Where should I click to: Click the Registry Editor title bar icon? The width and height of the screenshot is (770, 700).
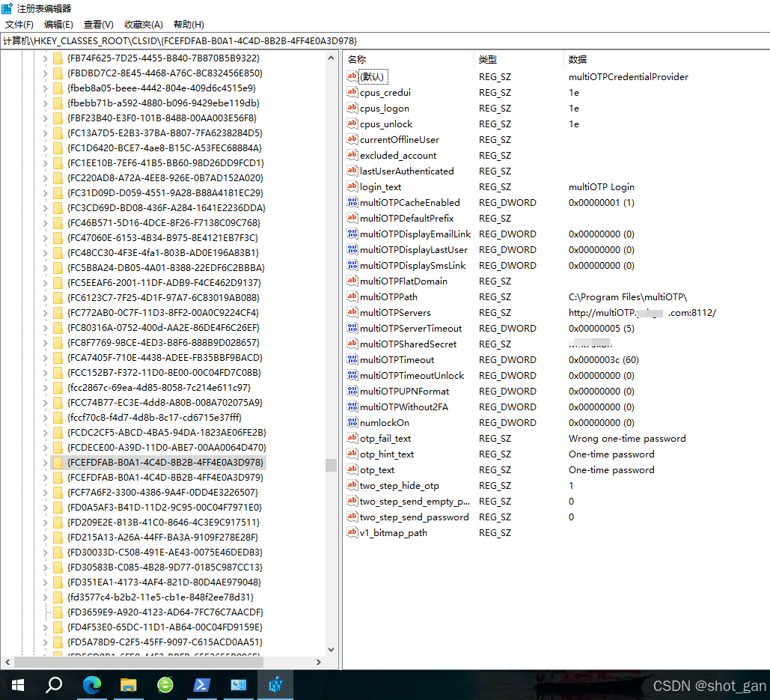tap(7, 8)
